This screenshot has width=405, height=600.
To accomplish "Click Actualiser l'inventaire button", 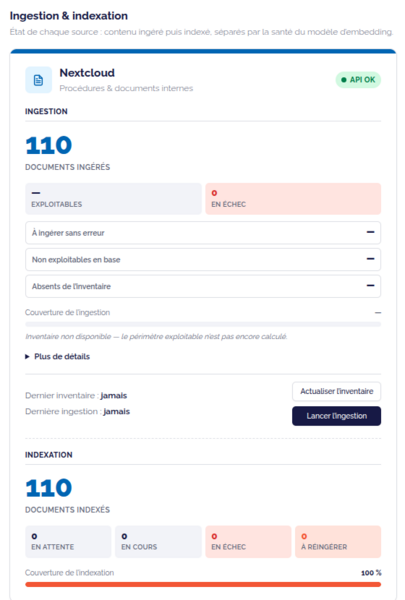I will pos(336,391).
